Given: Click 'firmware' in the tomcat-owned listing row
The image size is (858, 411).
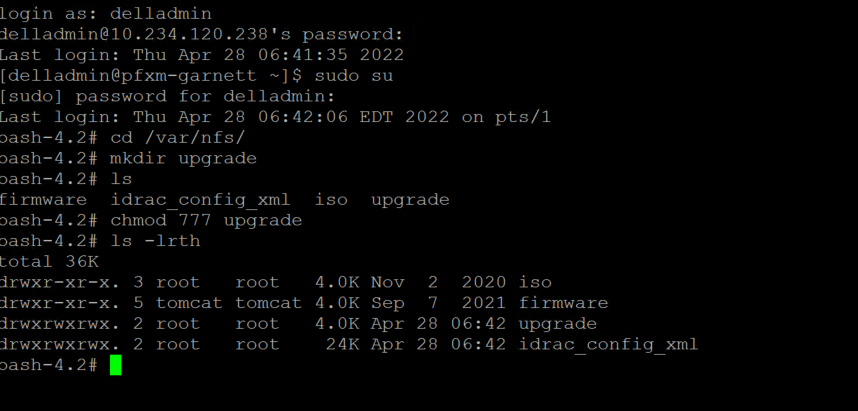Looking at the screenshot, I should [563, 303].
